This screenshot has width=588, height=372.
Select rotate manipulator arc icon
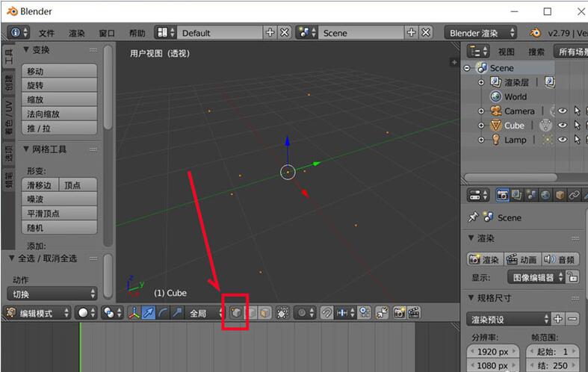coord(163,312)
